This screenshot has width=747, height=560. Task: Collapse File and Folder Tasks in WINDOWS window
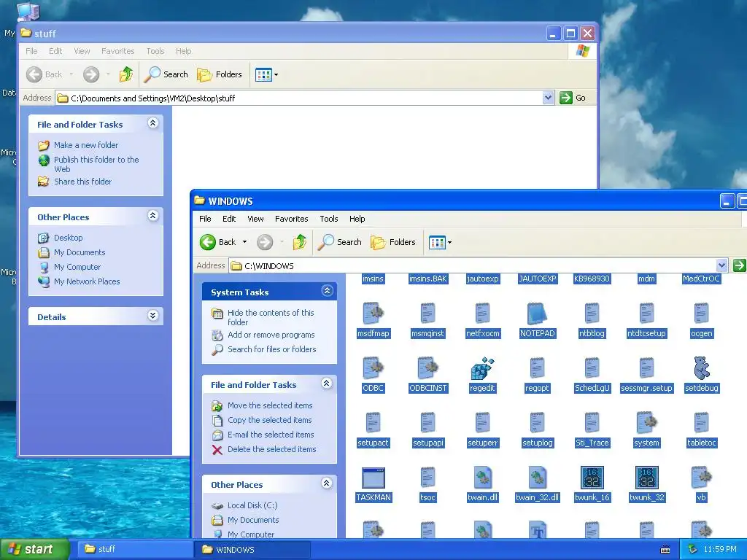pos(327,384)
